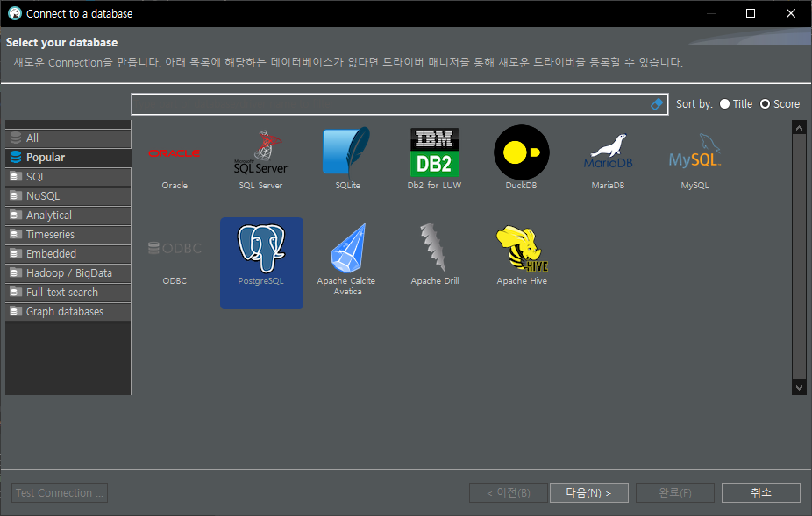
Task: Select the Analytical category
Action: pos(68,216)
